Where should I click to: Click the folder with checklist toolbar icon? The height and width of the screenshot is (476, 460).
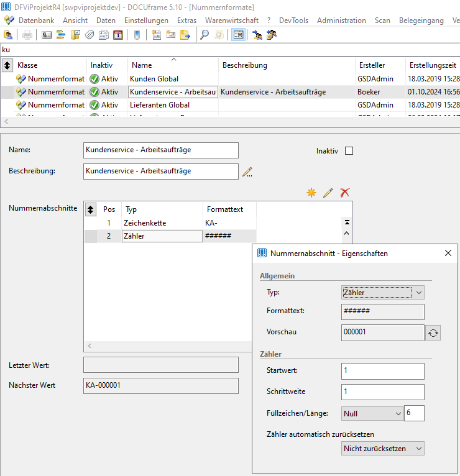[x=75, y=35]
